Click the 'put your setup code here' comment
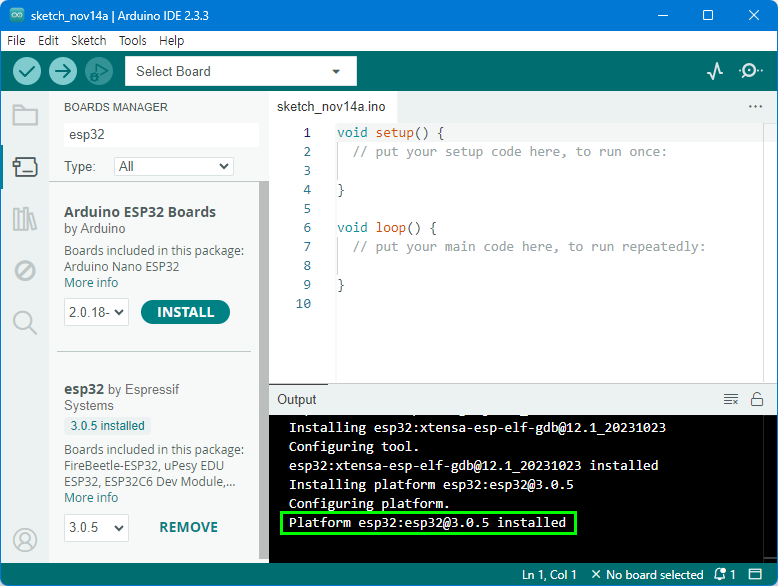Viewport: 778px width, 586px height. (510, 152)
